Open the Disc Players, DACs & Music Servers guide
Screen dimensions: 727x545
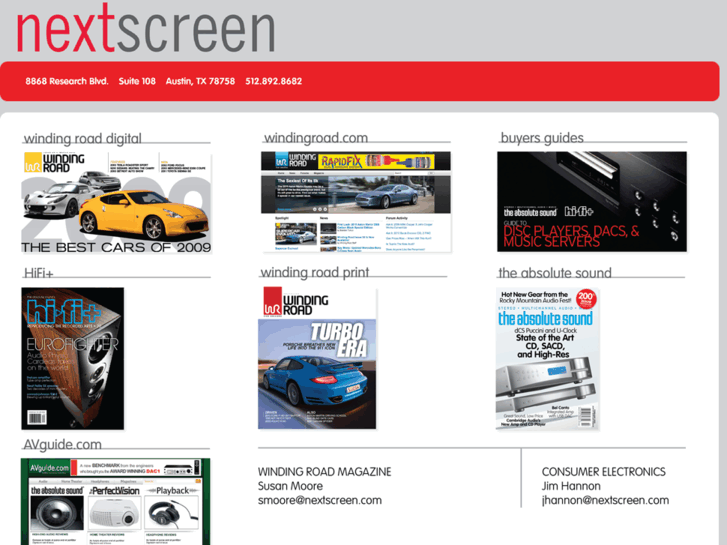[592, 202]
